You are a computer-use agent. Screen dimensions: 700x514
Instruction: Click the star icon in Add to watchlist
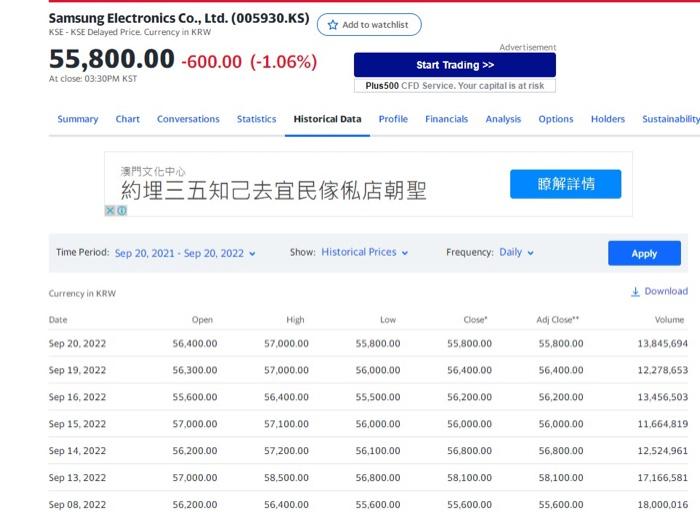333,25
